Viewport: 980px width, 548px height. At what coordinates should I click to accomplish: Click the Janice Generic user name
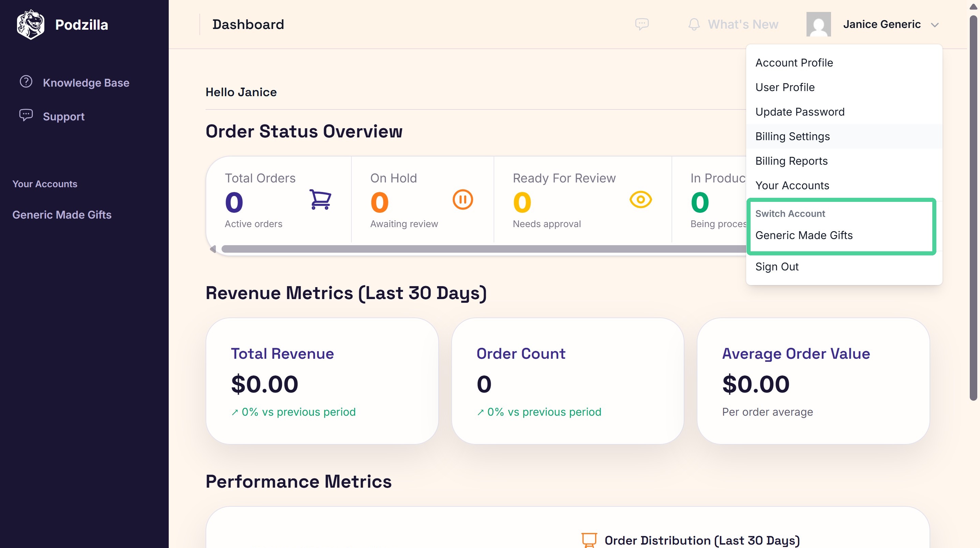882,24
